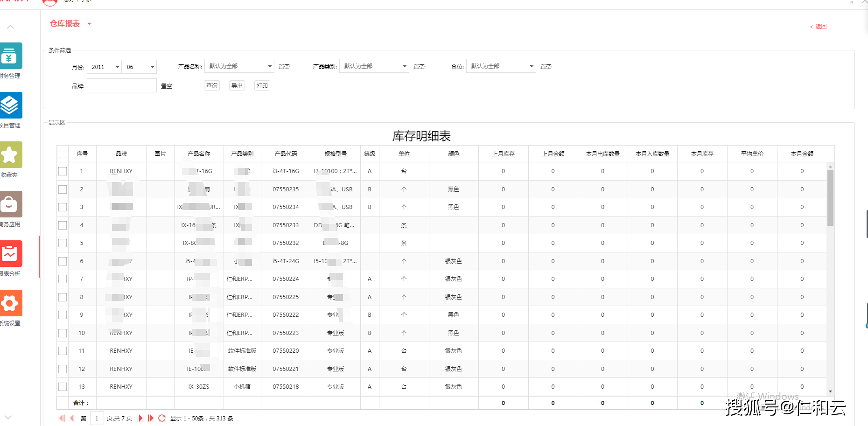
Task: Click 置空 next to 品牌 field
Action: coord(167,86)
